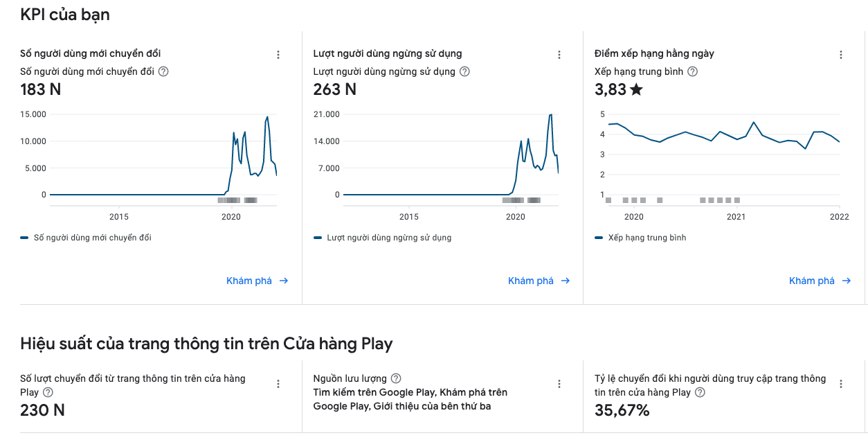The image size is (868, 440).
Task: Toggle Xếp hạng trung bình chart legend
Action: click(640, 238)
